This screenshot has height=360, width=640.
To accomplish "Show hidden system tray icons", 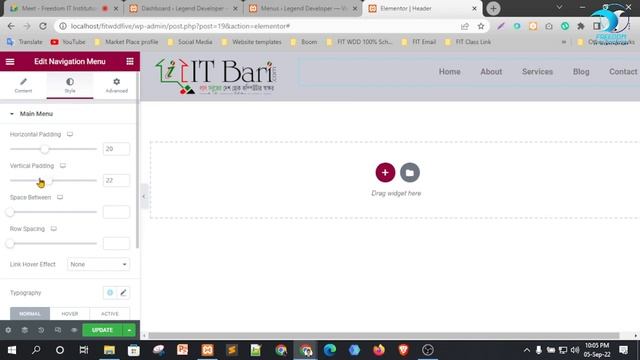I will click(527, 350).
